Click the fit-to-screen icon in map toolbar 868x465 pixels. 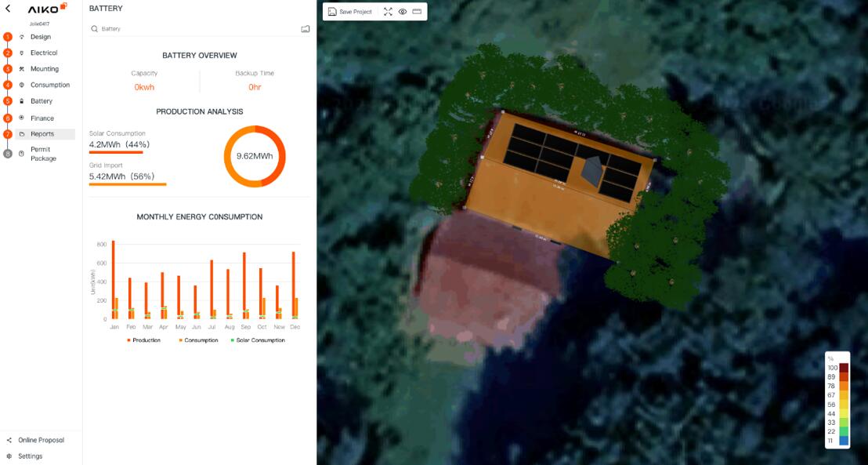tap(388, 12)
